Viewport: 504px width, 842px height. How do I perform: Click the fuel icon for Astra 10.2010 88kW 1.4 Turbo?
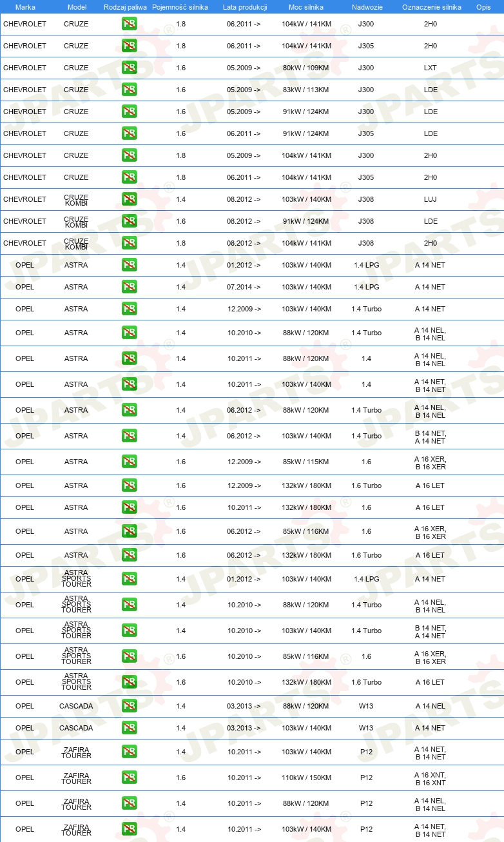pyautogui.click(x=129, y=333)
